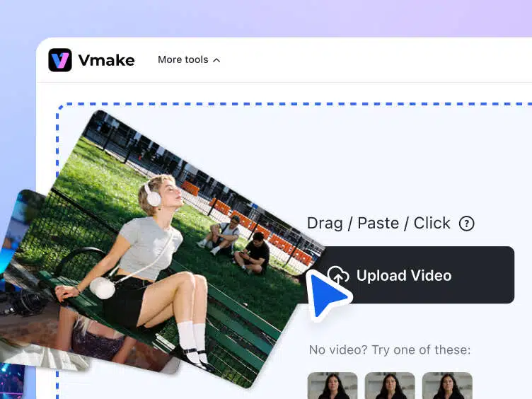Screen dimensions: 532x399
Task: Click the More tools chevron arrow
Action: [x=216, y=60]
